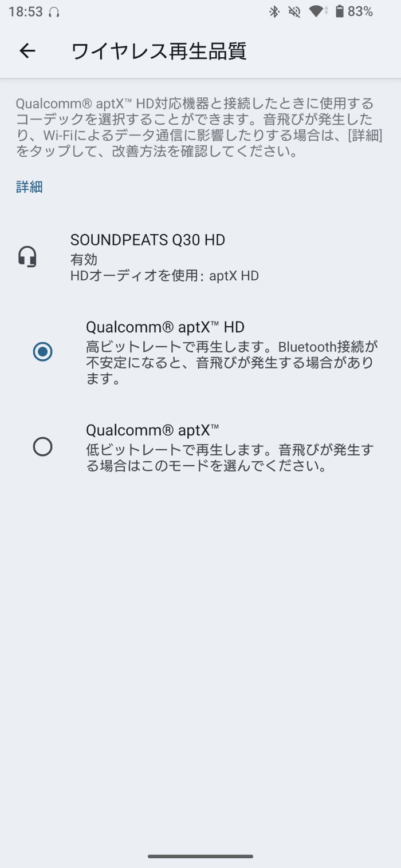
Task: Select the Qualcomm aptX HD radio button
Action: (43, 351)
